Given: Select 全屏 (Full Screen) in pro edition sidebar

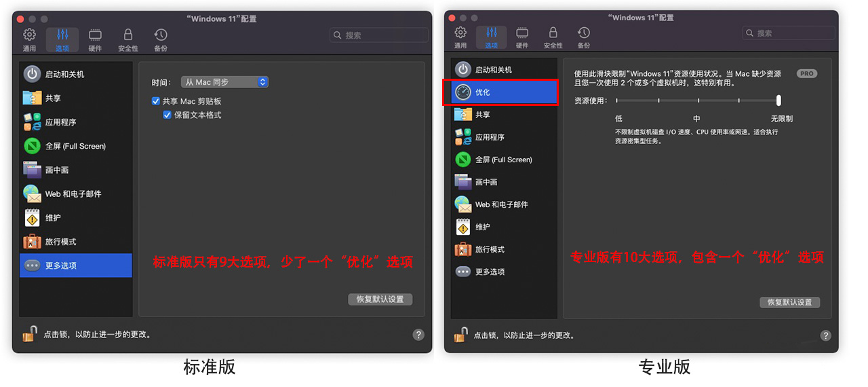Looking at the screenshot, I should click(x=504, y=160).
